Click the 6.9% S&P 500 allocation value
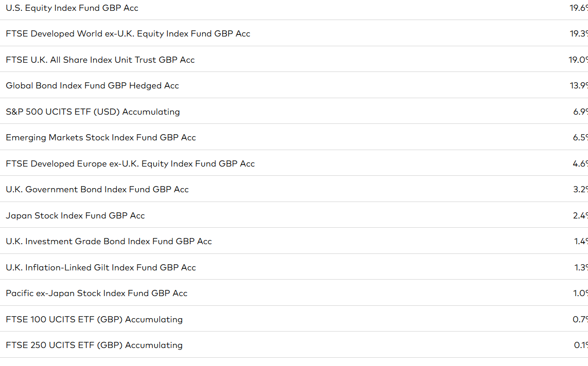The width and height of the screenshot is (588, 366). (580, 112)
